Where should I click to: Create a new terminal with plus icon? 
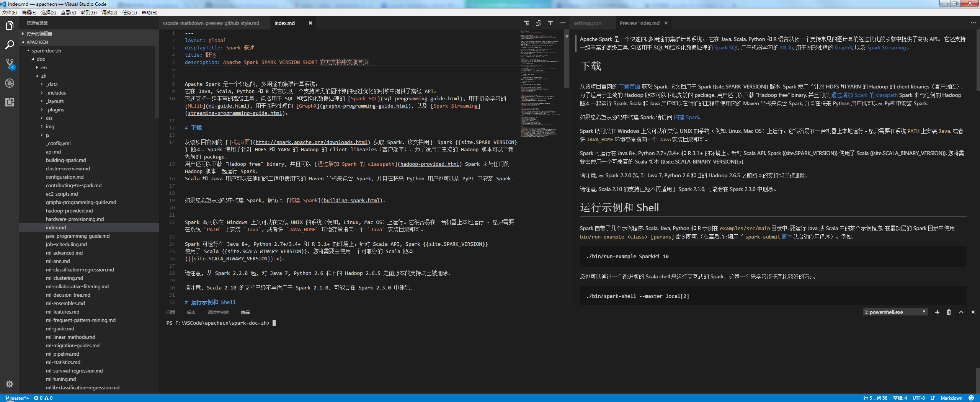937,312
